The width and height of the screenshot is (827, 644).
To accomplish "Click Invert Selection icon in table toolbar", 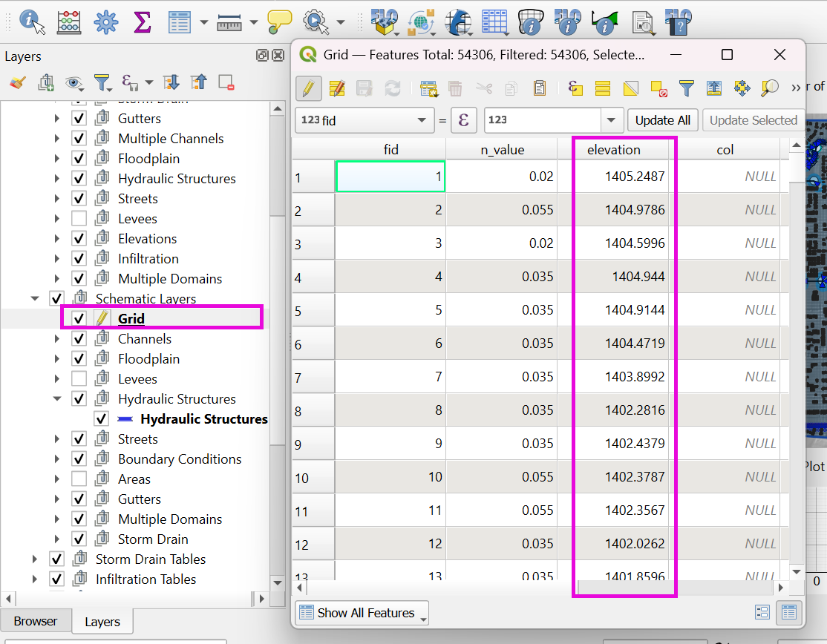I will click(630, 88).
